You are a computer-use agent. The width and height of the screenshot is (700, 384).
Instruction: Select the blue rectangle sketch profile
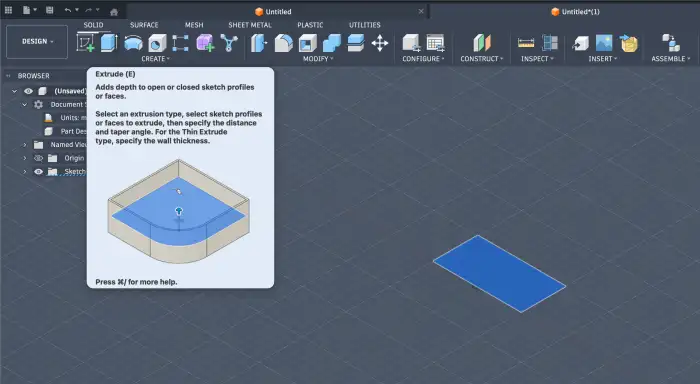(x=499, y=273)
